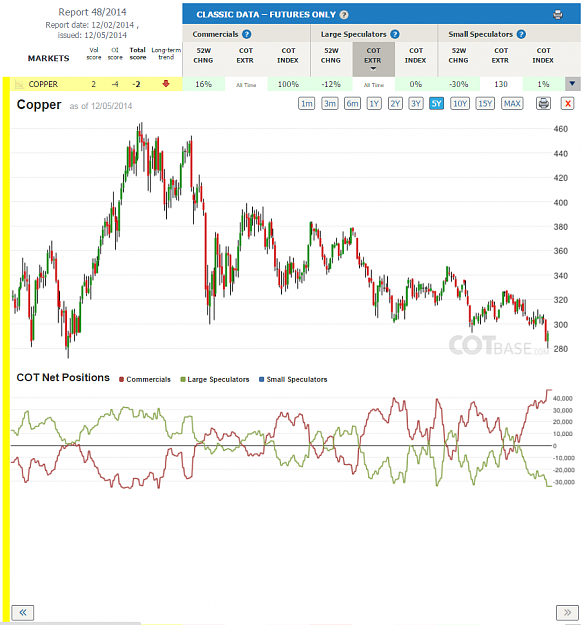582x625 pixels.
Task: Toggle Large Speculators series in legend
Action: pyautogui.click(x=215, y=379)
